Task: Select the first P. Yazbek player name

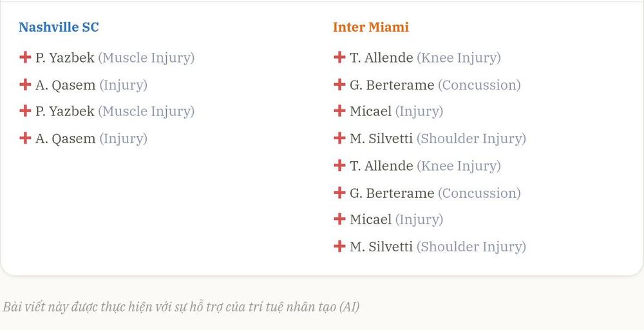Action: [65, 57]
